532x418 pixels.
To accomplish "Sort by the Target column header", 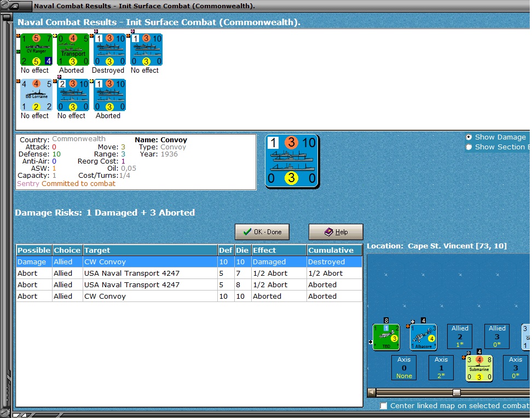I will click(x=150, y=251).
